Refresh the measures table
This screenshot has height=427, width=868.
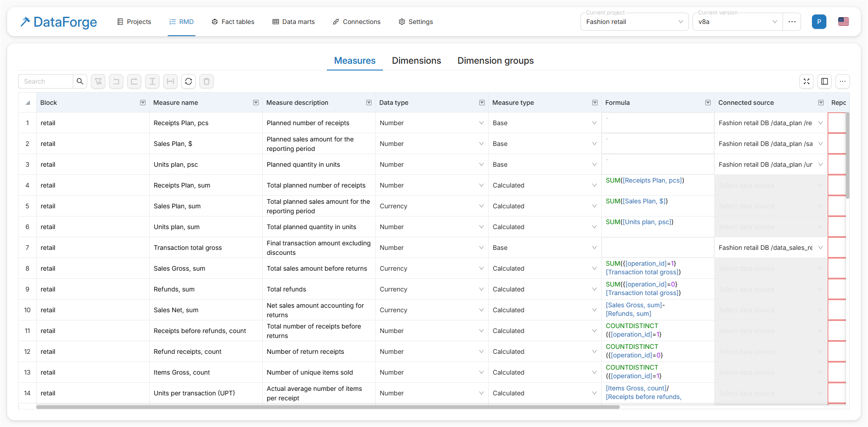coord(189,81)
